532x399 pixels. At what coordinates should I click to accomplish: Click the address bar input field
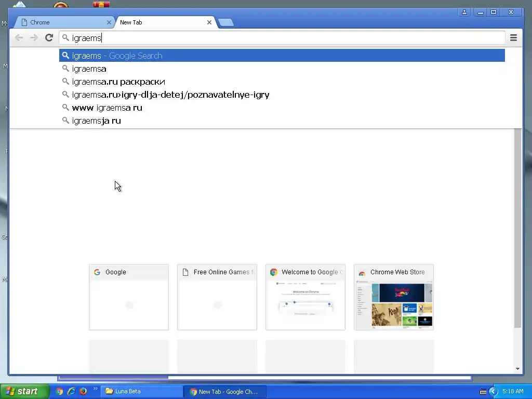(282, 37)
